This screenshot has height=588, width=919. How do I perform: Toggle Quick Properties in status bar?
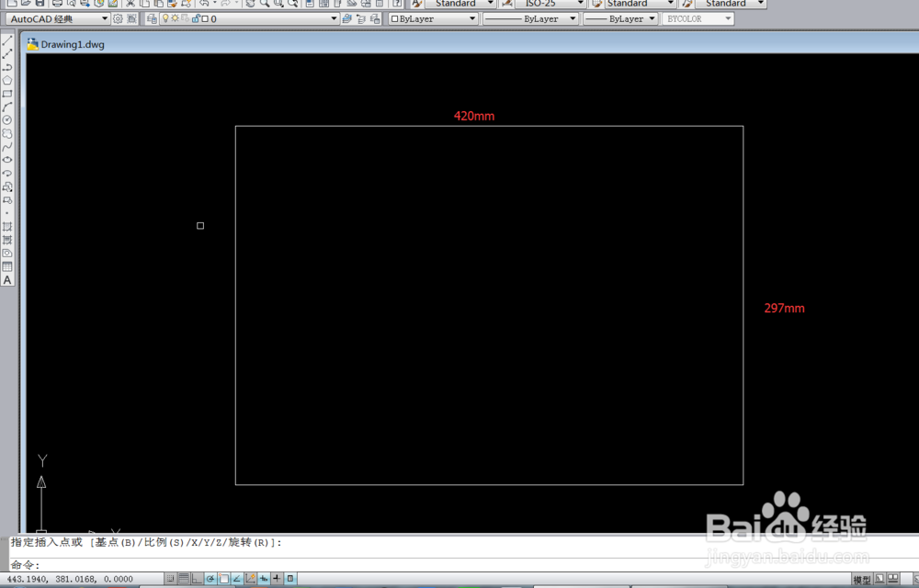pyautogui.click(x=290, y=579)
